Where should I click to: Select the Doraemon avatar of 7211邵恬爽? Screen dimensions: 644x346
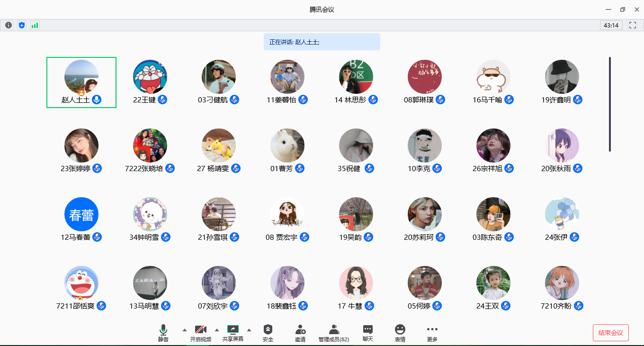click(81, 283)
